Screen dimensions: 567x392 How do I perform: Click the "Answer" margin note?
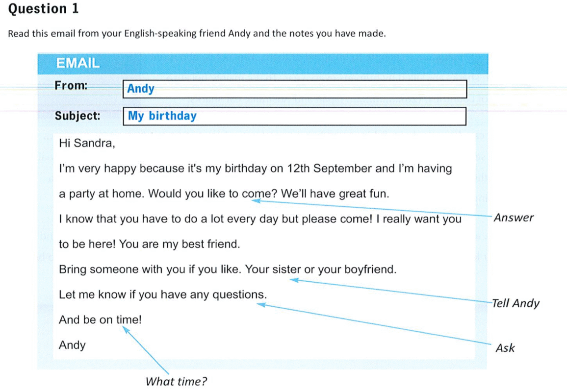pyautogui.click(x=513, y=218)
